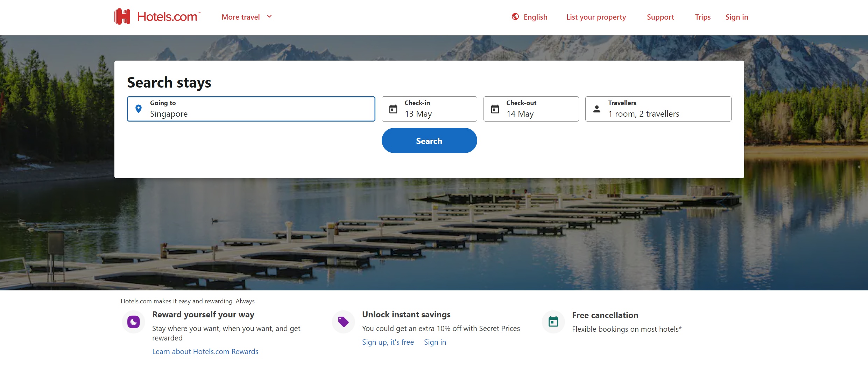
Task: Change language via English link
Action: click(535, 17)
